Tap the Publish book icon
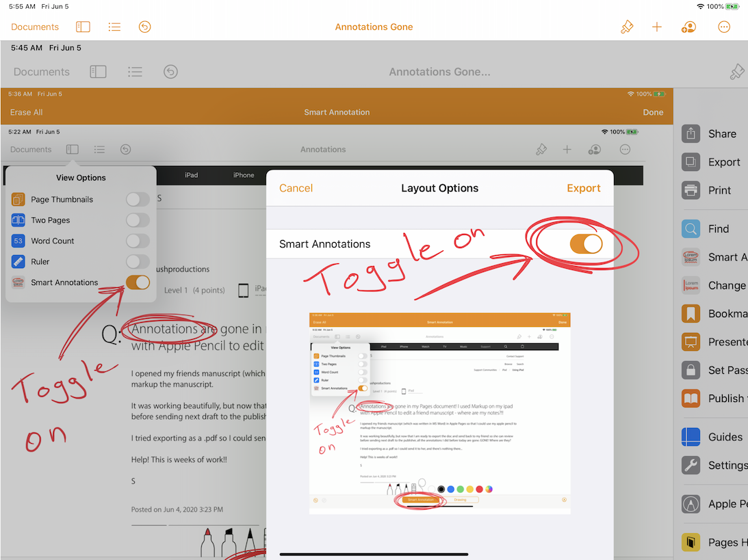 [x=691, y=399]
